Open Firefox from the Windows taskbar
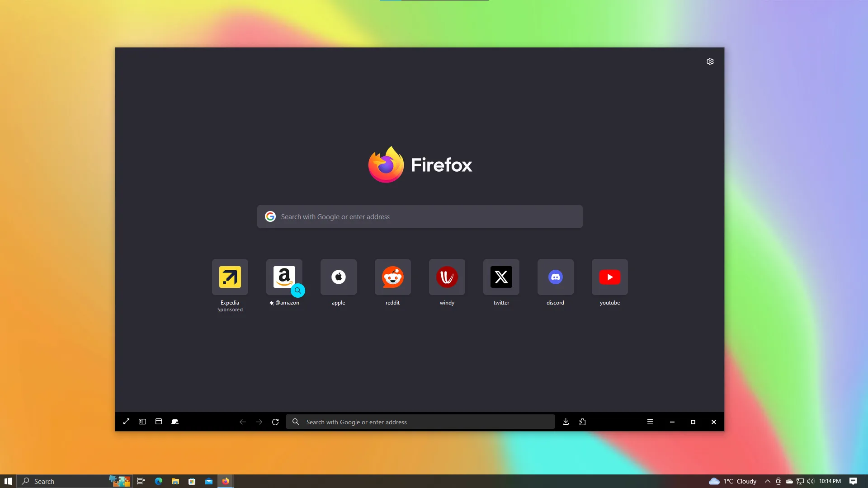Image resolution: width=868 pixels, height=488 pixels. (x=225, y=481)
